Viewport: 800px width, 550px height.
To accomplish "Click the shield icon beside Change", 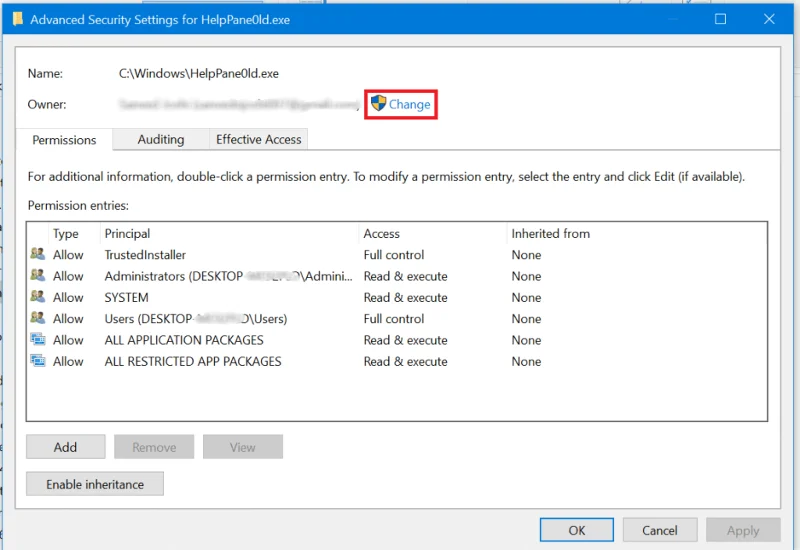I will tap(378, 103).
